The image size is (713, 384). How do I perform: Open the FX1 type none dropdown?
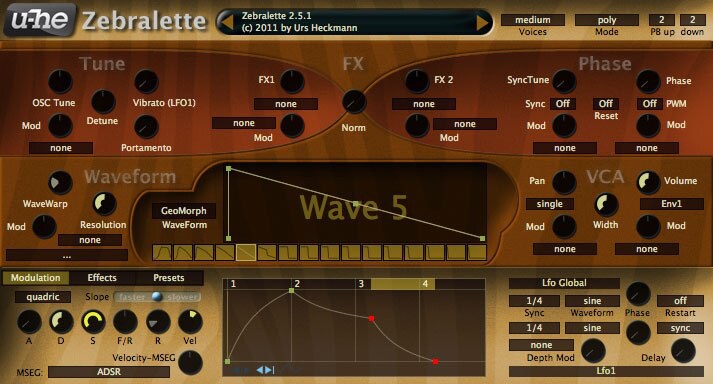[286, 104]
